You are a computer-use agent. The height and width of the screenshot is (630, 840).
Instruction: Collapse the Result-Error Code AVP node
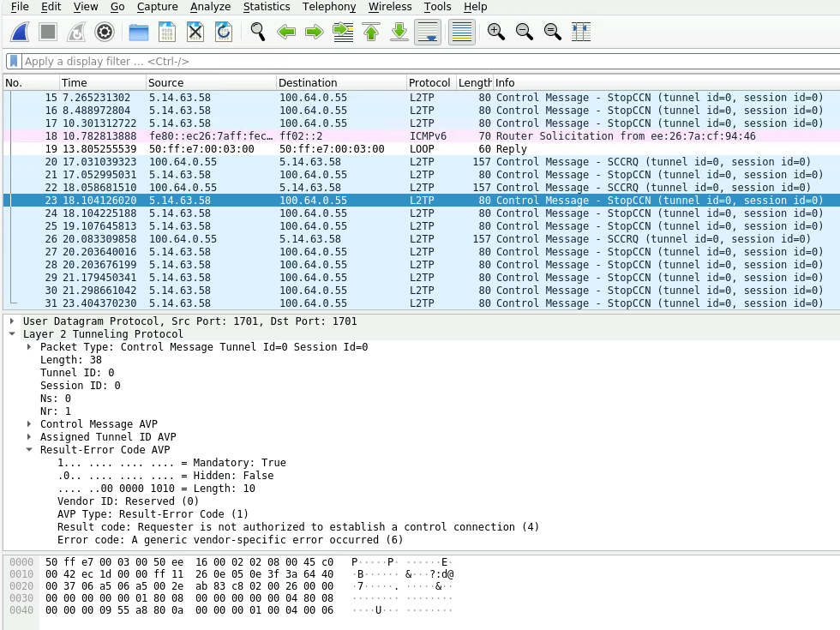pyautogui.click(x=29, y=450)
